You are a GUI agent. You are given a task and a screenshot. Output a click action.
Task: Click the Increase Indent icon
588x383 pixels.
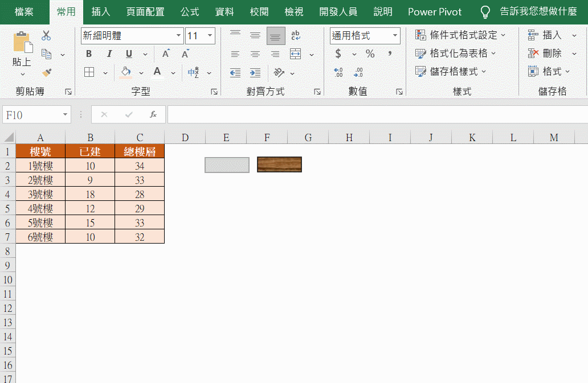pyautogui.click(x=255, y=73)
